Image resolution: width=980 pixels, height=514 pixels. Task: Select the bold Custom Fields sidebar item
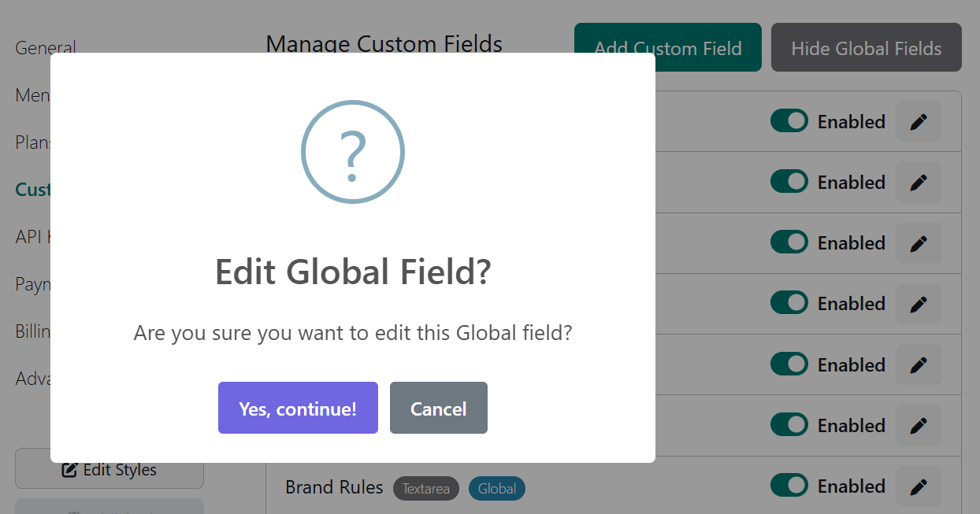tap(33, 190)
